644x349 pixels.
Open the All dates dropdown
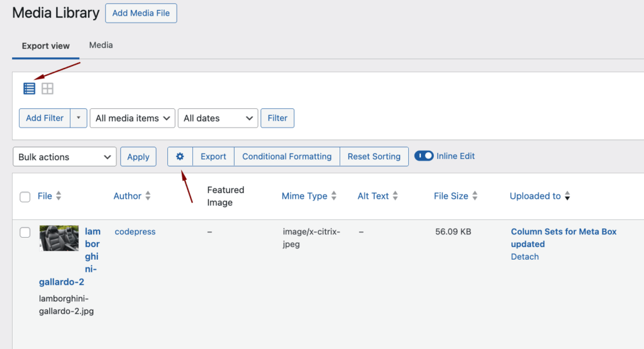[x=218, y=118]
